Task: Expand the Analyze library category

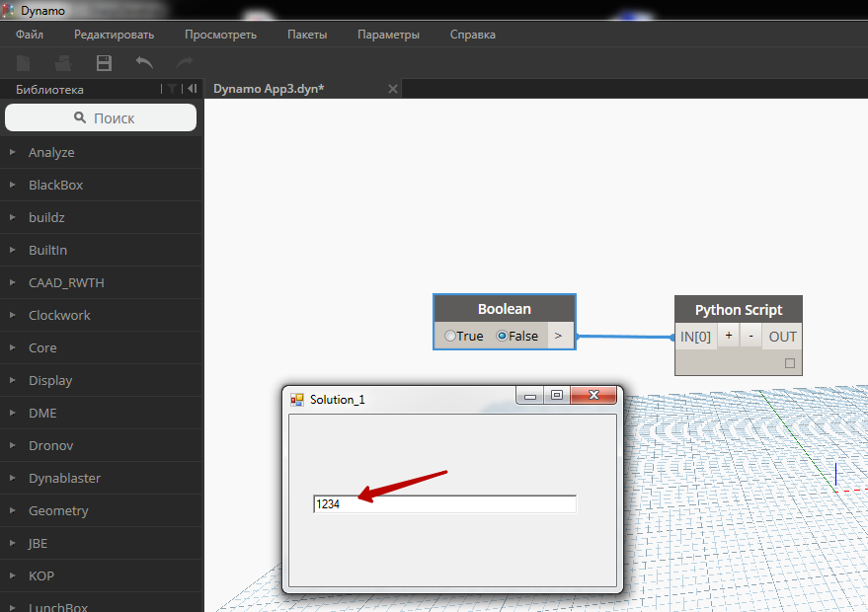Action: coord(51,153)
